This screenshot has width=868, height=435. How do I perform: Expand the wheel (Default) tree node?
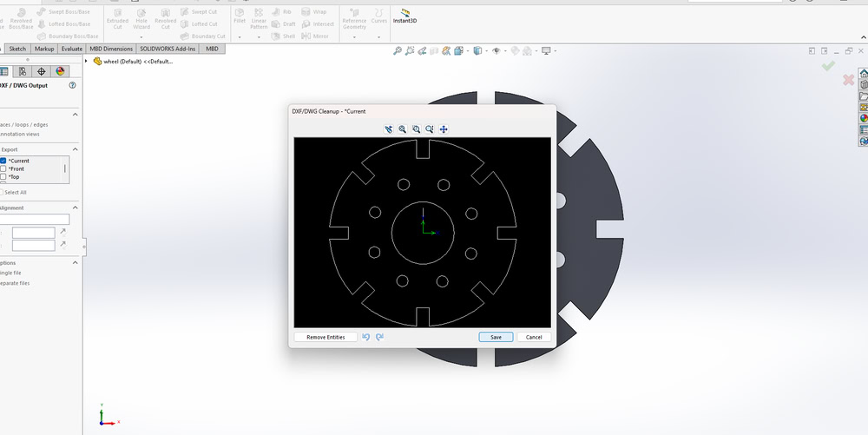(87, 61)
